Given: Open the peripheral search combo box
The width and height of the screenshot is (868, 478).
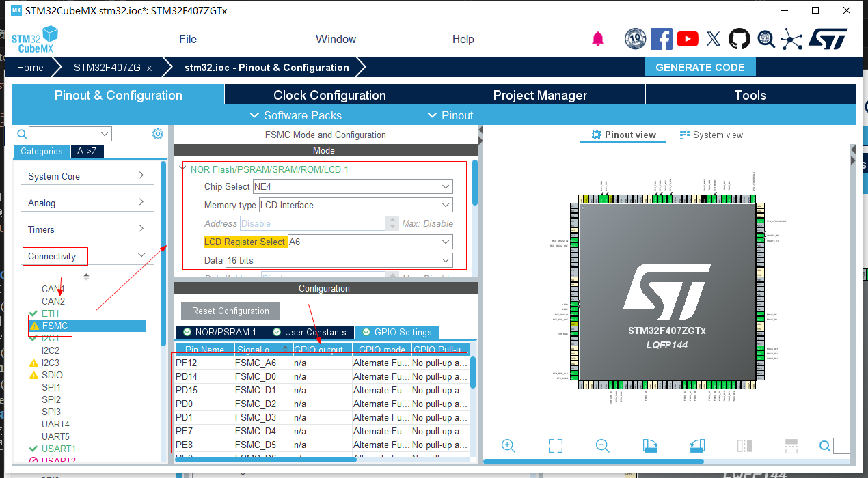Looking at the screenshot, I should click(70, 134).
